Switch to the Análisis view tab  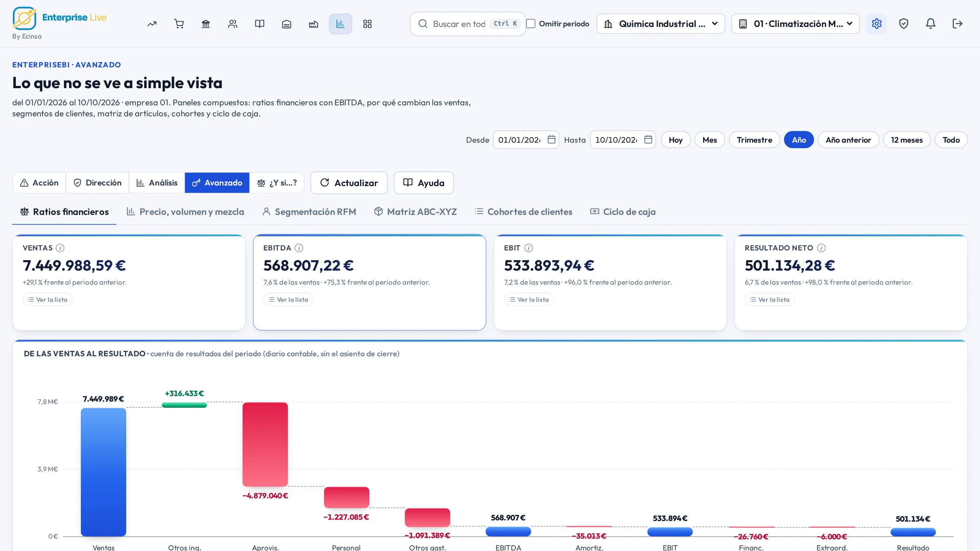point(157,182)
